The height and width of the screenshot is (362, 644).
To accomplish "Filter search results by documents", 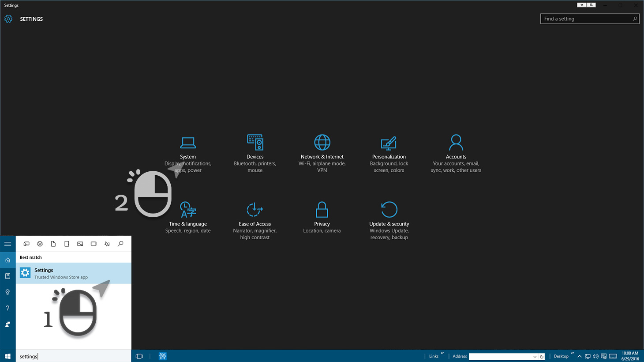I will (x=53, y=244).
